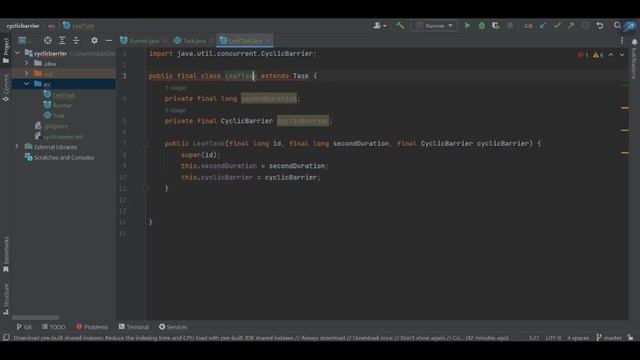Go to previous highlighted problem arrow
The width and height of the screenshot is (640, 360).
611,55
